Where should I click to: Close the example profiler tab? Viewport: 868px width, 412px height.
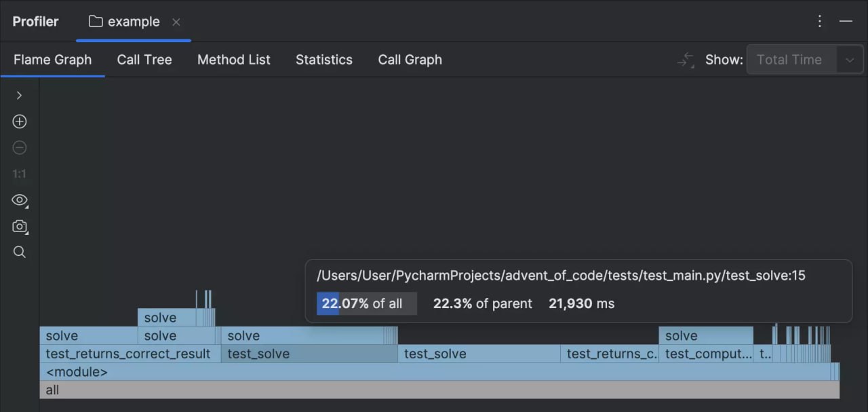click(176, 21)
